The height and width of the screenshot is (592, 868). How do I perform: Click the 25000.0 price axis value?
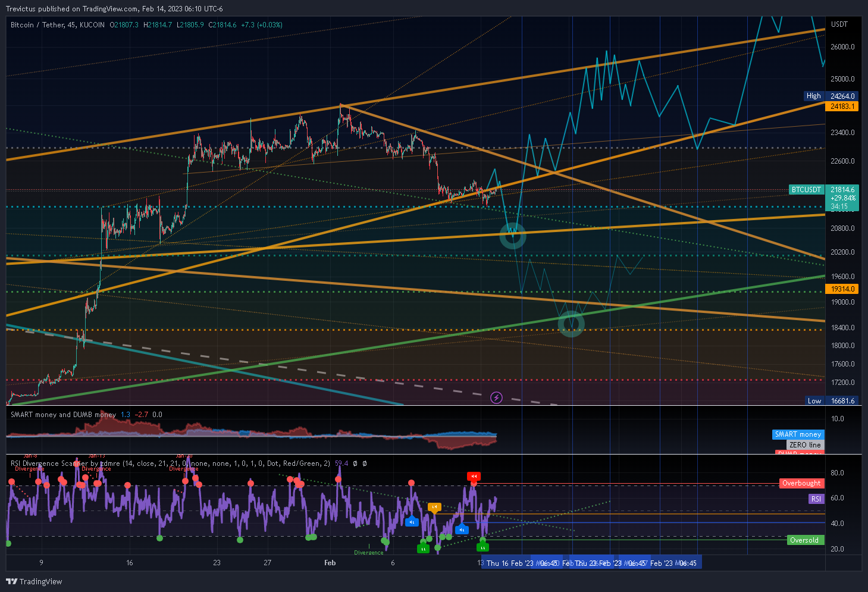pos(842,79)
